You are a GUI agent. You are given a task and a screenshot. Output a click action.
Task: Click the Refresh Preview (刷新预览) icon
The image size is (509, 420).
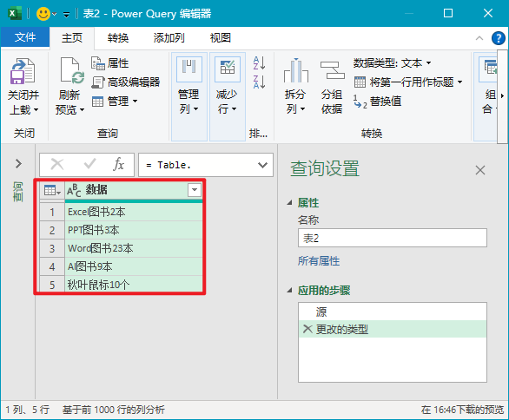click(72, 70)
